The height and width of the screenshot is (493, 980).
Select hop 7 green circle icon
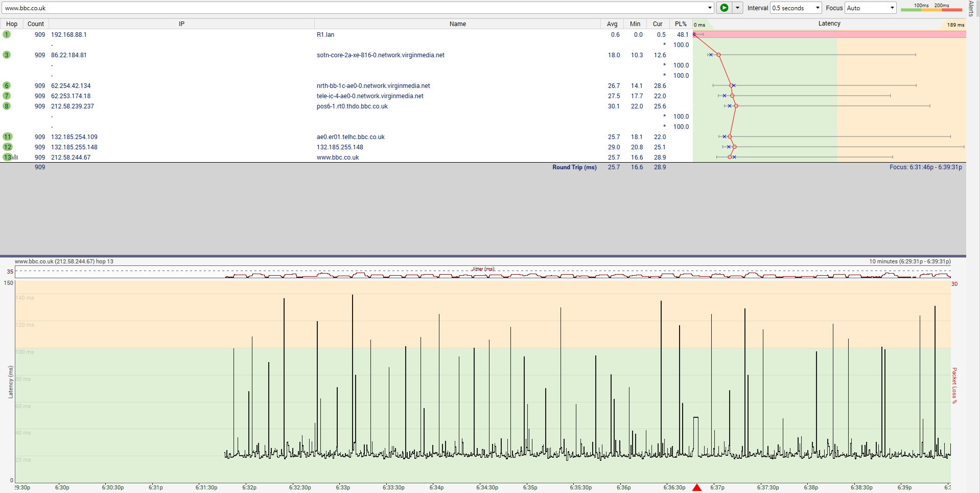click(7, 96)
